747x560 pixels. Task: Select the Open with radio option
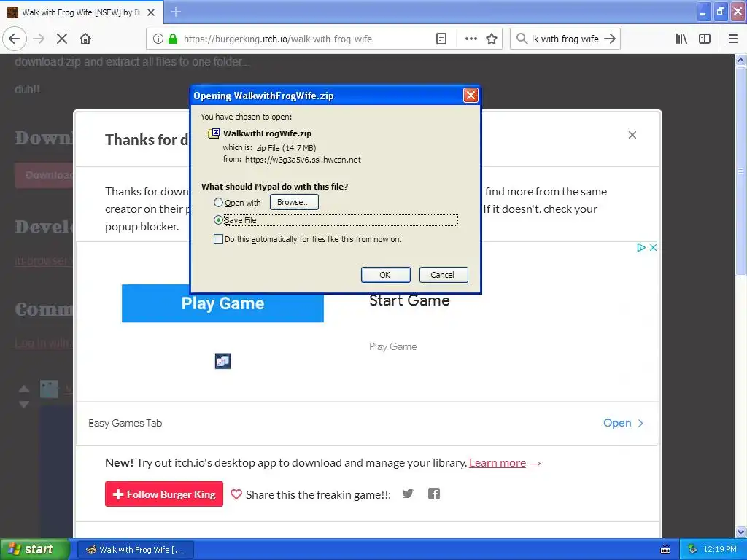point(218,203)
